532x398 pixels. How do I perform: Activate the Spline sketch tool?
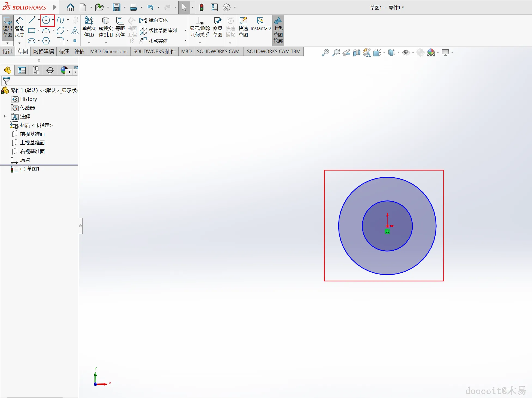pos(60,20)
